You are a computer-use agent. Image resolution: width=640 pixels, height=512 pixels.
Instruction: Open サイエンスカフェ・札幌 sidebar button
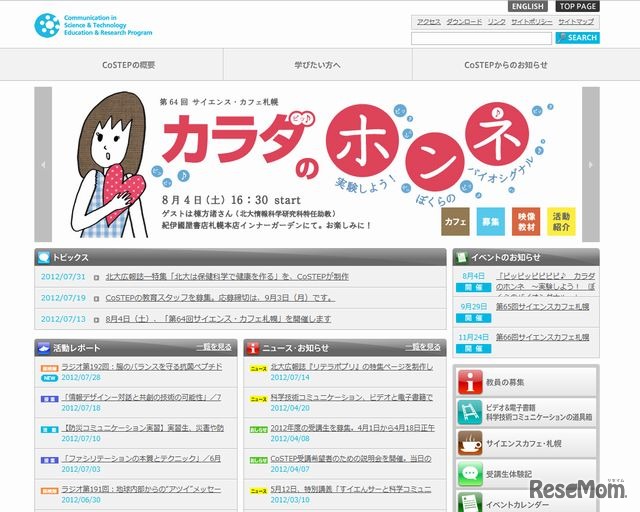(526, 443)
